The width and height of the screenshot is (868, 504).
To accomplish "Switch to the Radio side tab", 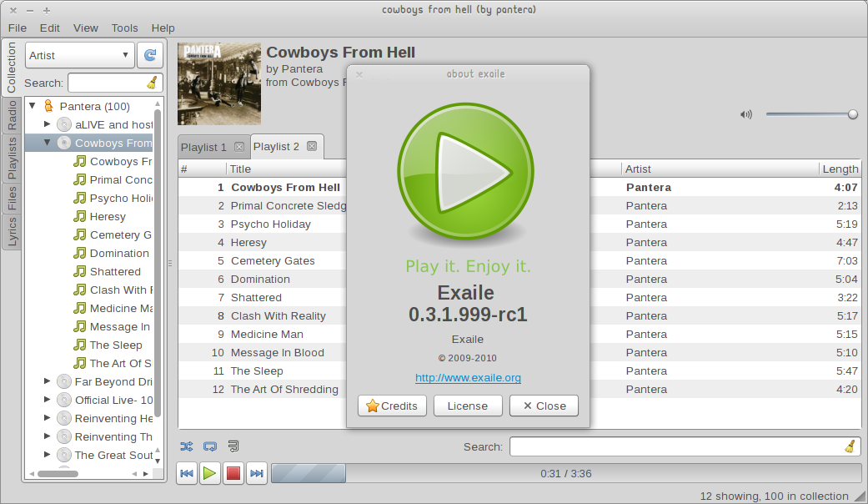I will coord(12,115).
